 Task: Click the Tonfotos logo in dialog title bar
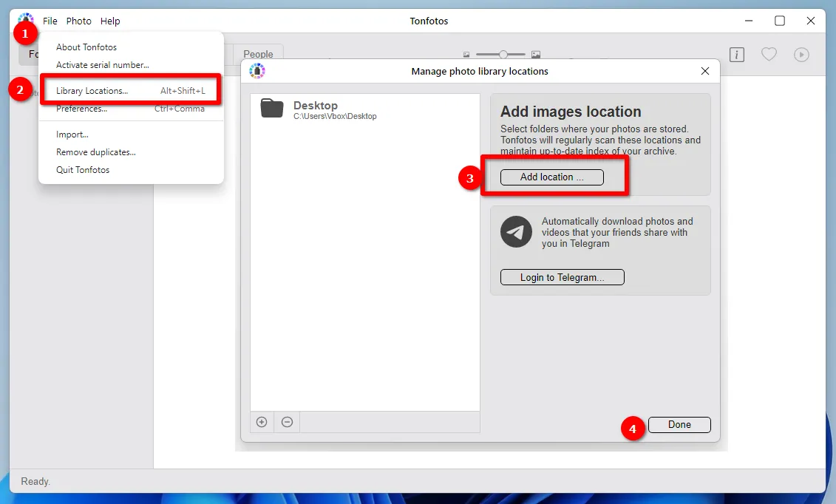(x=257, y=71)
